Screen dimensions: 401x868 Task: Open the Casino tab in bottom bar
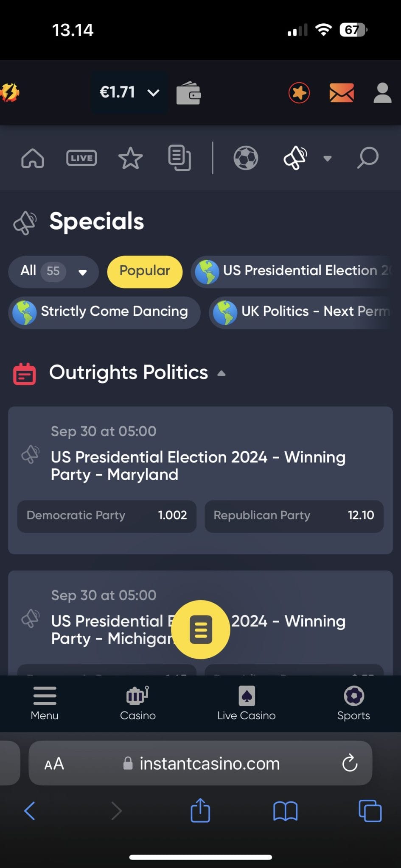coord(137,703)
